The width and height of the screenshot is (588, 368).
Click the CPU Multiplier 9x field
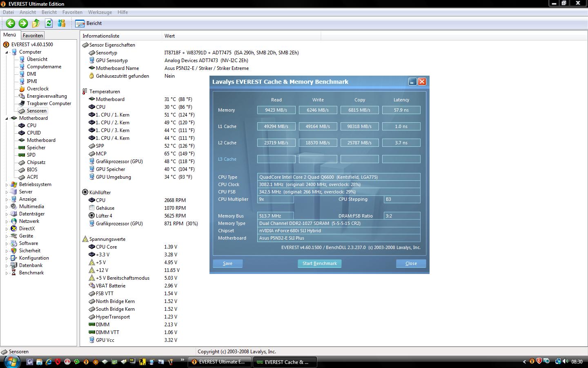point(275,199)
